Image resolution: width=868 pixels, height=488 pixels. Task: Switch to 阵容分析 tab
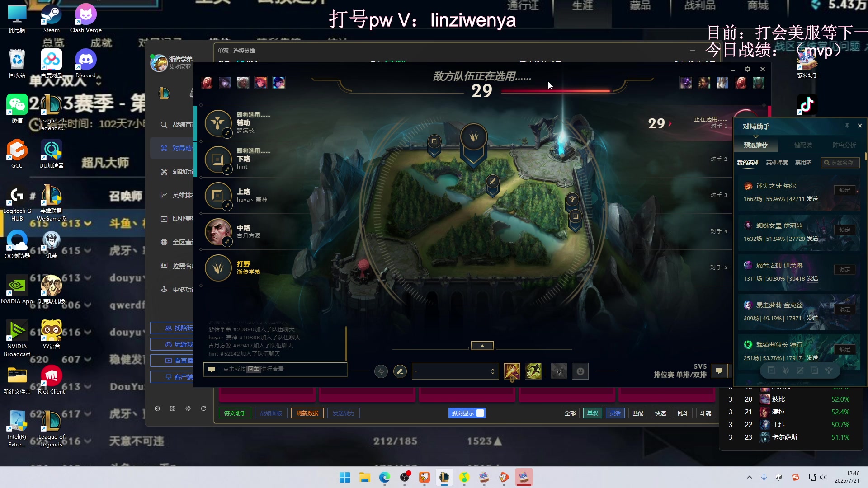click(844, 145)
